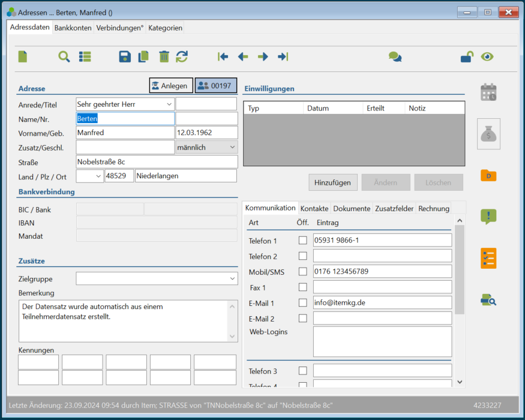Open the Zusatzfelder tab

click(394, 208)
